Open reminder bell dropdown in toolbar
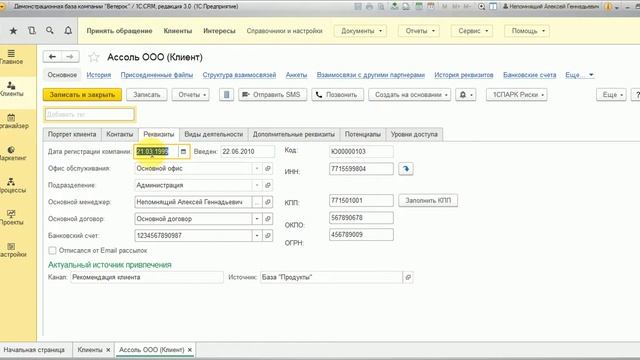 [x=466, y=95]
